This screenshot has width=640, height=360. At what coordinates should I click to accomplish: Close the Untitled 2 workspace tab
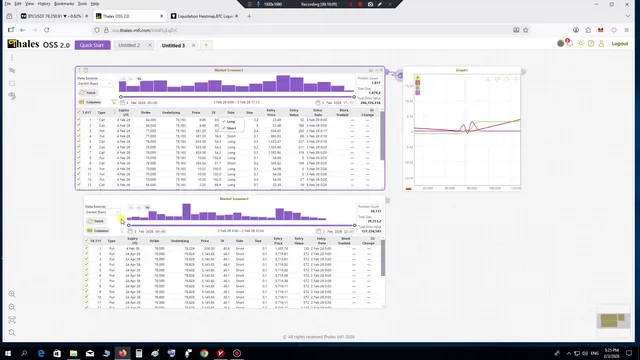click(150, 45)
